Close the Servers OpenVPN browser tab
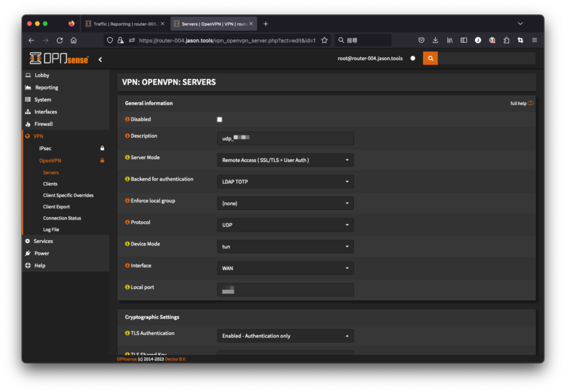 251,24
